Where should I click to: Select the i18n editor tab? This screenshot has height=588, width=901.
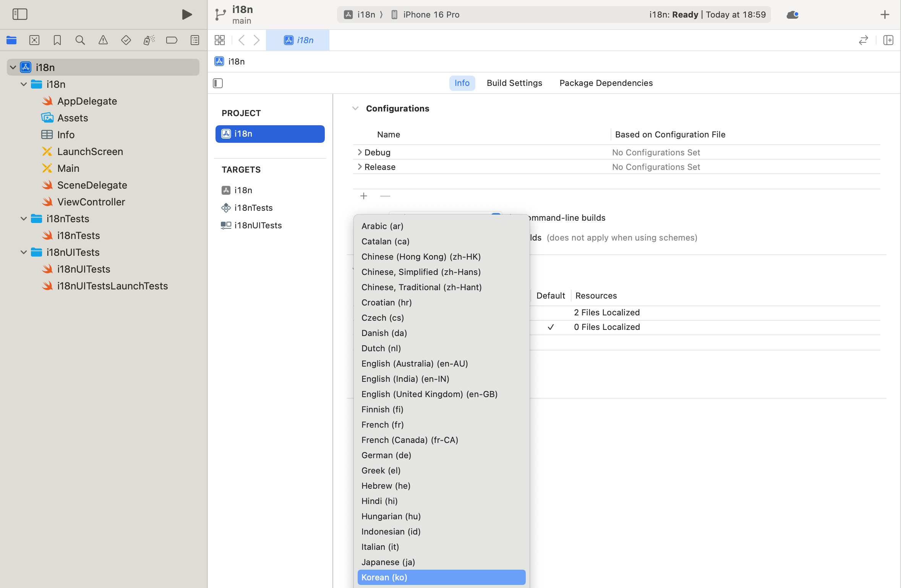298,40
